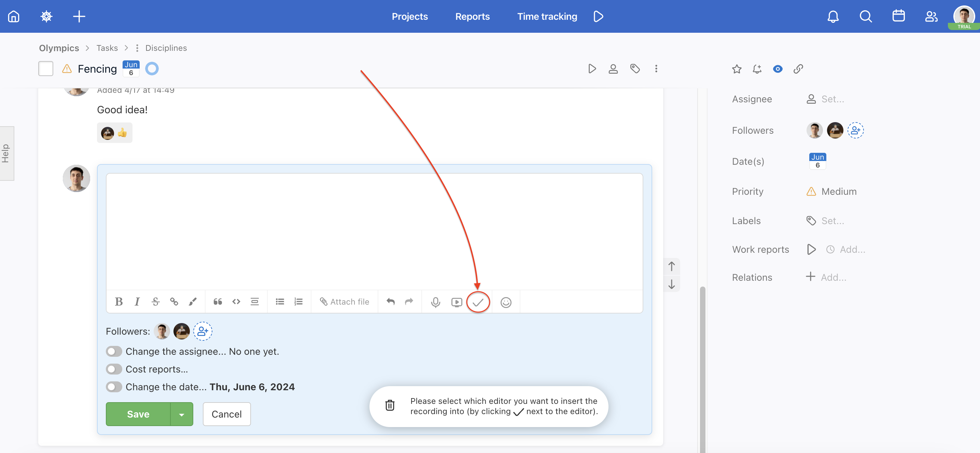Toggle strikethrough formatting in editor
Viewport: 980px width, 453px height.
(x=155, y=302)
